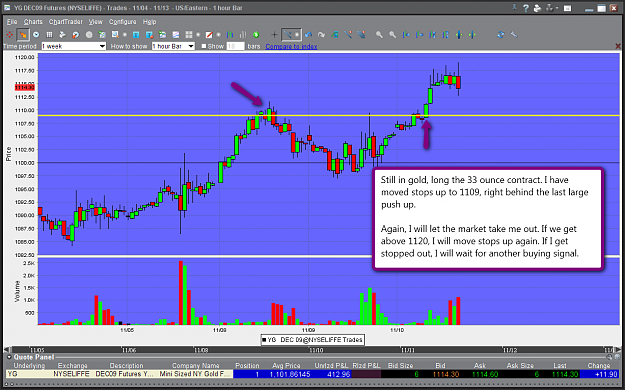Image resolution: width=625 pixels, height=390 pixels.
Task: Click the red diagonal line drawing icon
Action: [x=208, y=35]
